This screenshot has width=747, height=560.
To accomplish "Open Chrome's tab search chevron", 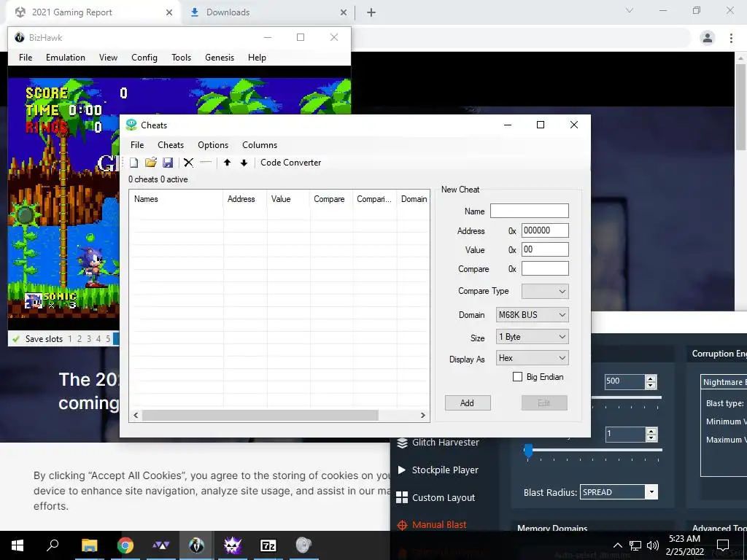I will [x=630, y=10].
